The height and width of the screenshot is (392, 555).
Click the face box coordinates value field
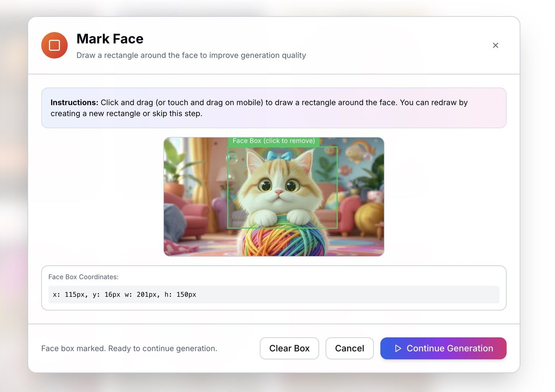pos(274,295)
